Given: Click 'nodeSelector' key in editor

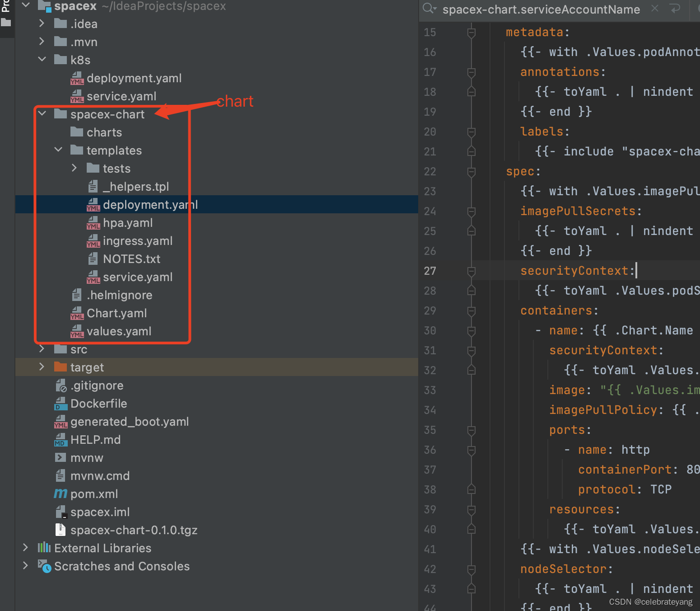Looking at the screenshot, I should coord(563,569).
